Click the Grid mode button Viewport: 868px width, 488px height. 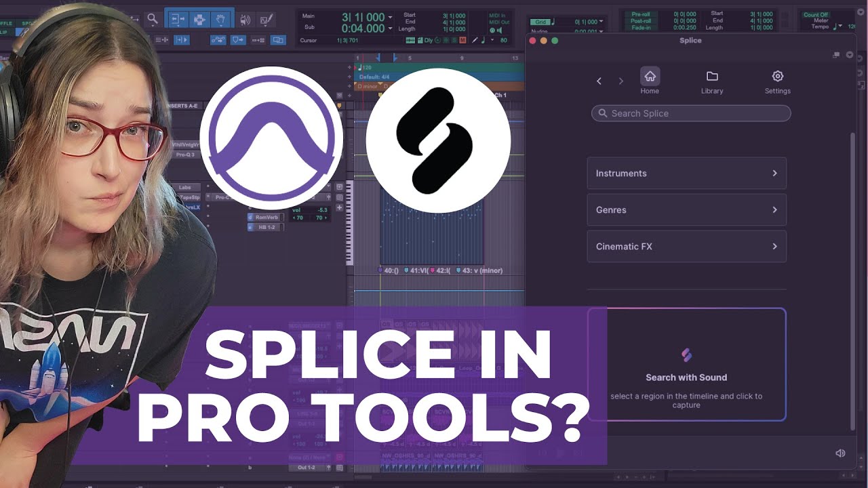point(540,22)
